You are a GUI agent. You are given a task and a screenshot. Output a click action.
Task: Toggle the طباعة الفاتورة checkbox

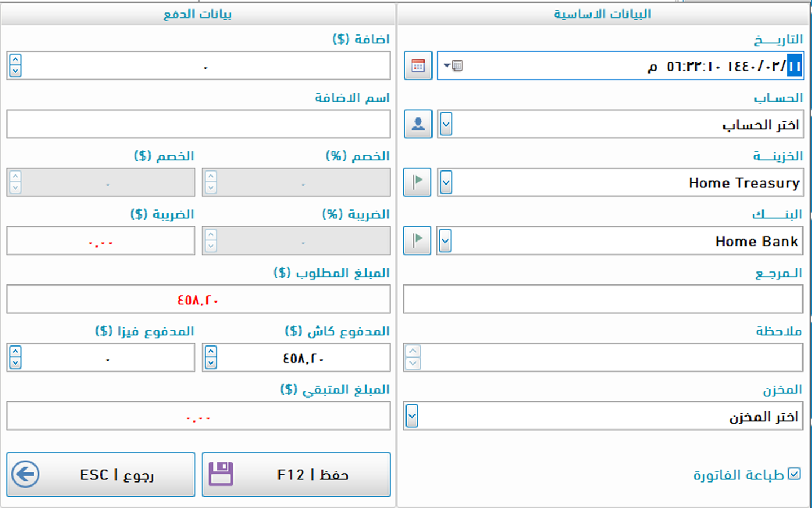tap(794, 474)
